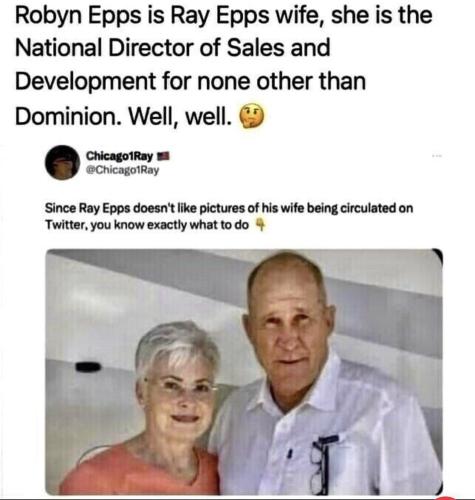Open the three-dot more options menu
The height and width of the screenshot is (500, 475).
pyautogui.click(x=437, y=156)
